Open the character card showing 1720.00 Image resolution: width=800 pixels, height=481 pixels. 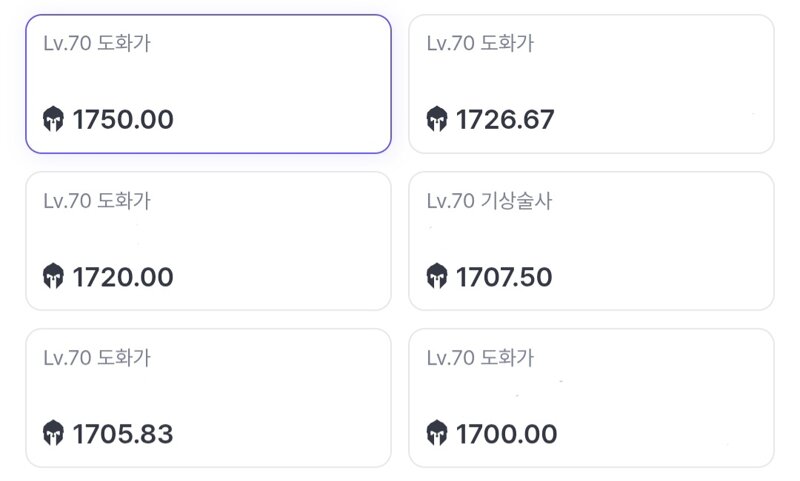coord(208,241)
